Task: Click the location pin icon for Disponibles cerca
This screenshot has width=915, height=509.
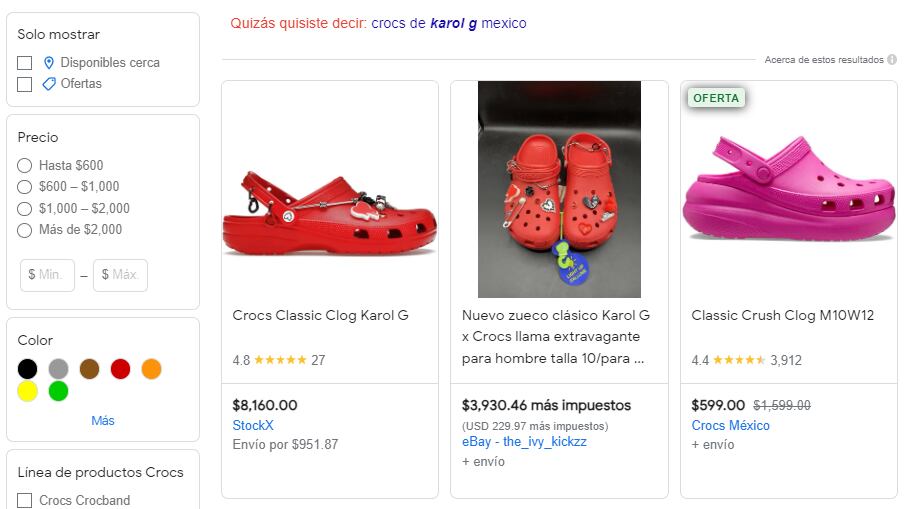Action: [49, 63]
